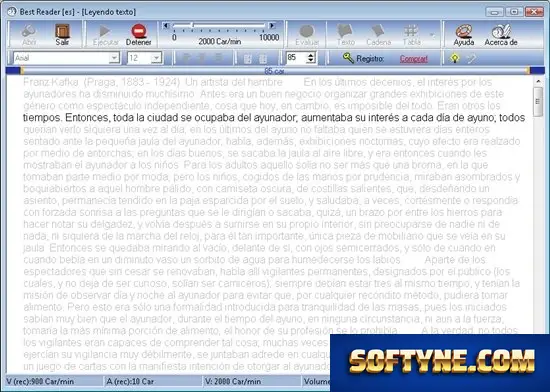Click the Registro key icon
Screen dimensions: 550x392
click(348, 58)
